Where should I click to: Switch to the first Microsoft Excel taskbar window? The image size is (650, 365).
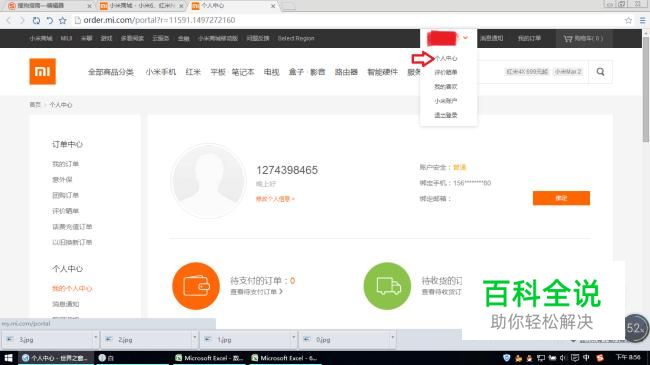[209, 358]
